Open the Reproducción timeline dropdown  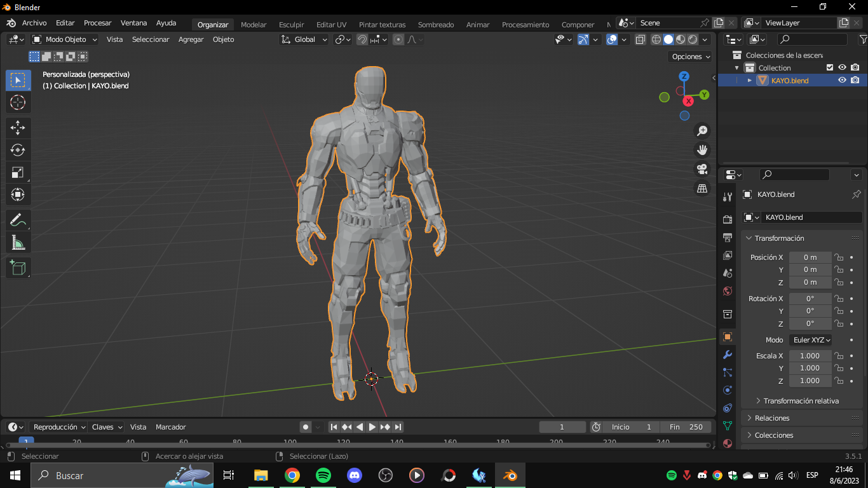[59, 427]
